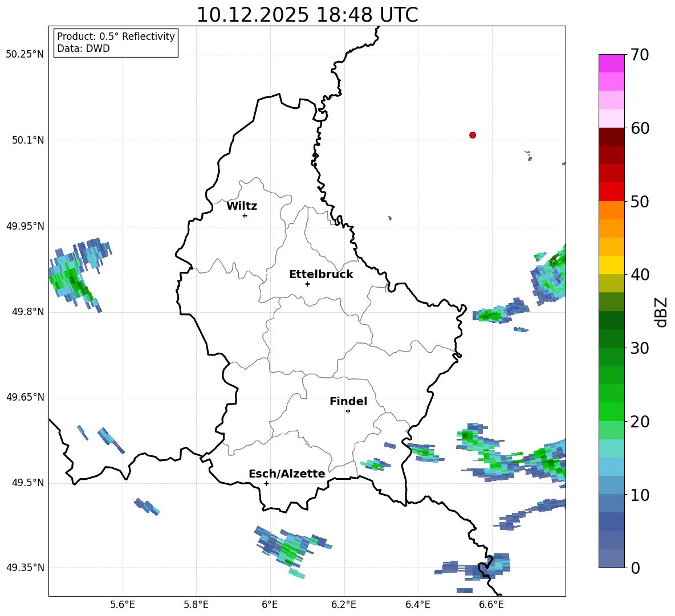Click the 10 tick on the colorbar
675x616 pixels.
[640, 495]
